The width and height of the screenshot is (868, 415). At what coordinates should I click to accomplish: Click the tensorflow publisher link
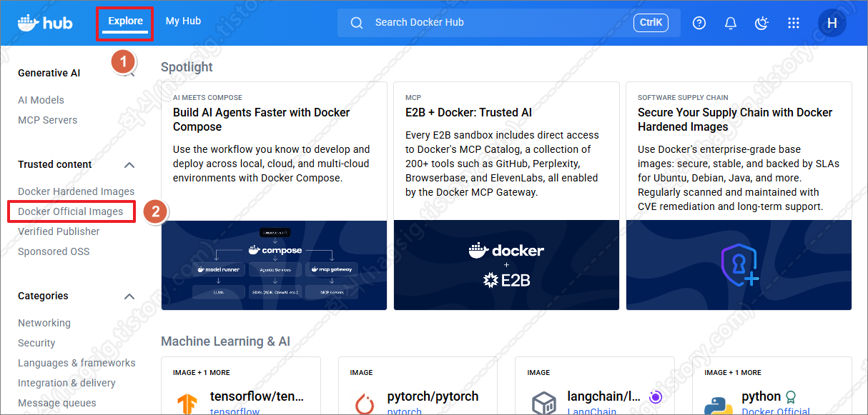tap(235, 412)
